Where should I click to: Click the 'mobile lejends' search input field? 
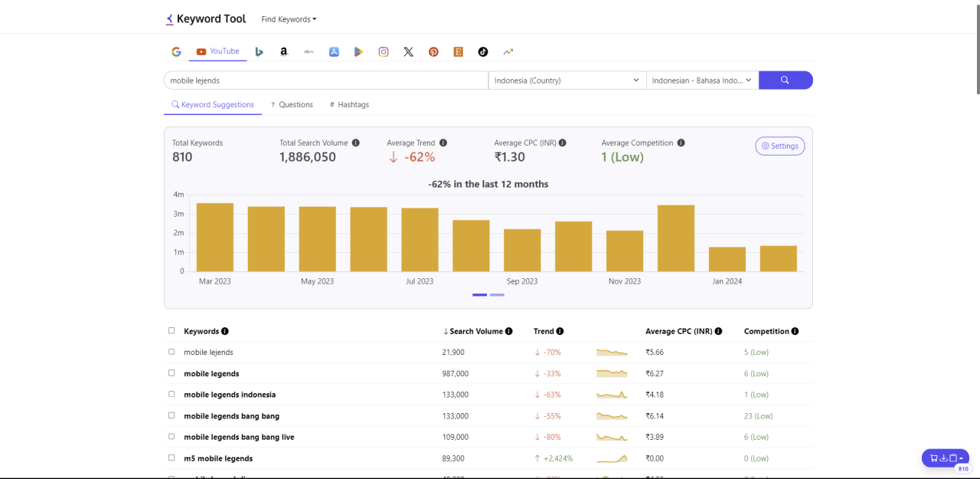[x=325, y=80]
